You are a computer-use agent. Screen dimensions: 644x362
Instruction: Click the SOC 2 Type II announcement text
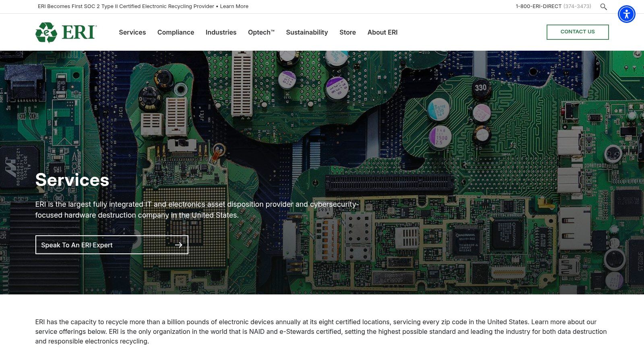pos(126,6)
